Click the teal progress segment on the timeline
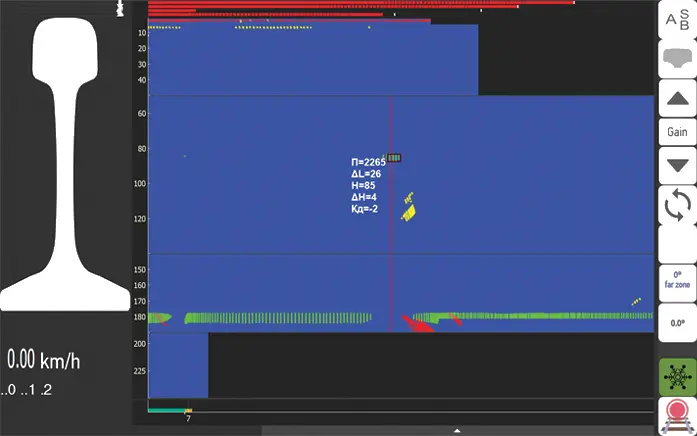This screenshot has width=697, height=436. pos(166,411)
